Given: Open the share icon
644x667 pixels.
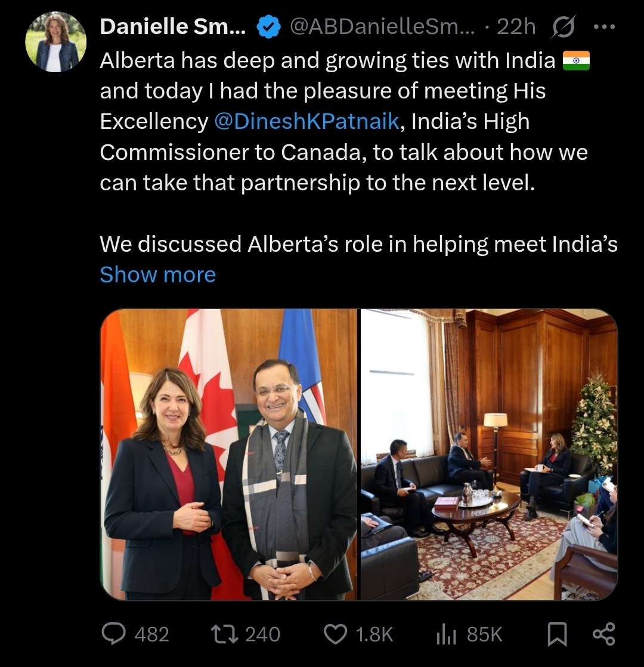Looking at the screenshot, I should coord(603,634).
